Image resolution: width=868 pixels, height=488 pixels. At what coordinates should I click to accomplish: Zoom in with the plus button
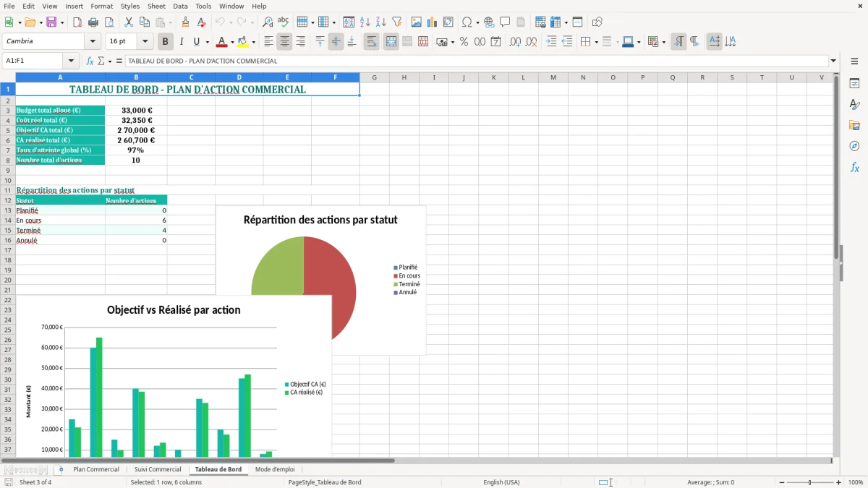[838, 482]
